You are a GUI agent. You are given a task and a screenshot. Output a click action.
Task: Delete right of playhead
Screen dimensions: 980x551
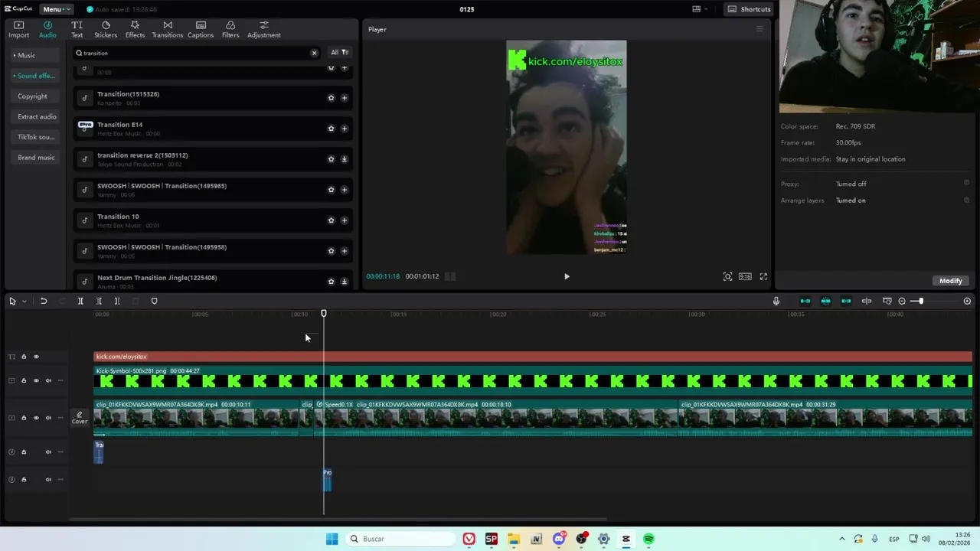click(x=117, y=302)
